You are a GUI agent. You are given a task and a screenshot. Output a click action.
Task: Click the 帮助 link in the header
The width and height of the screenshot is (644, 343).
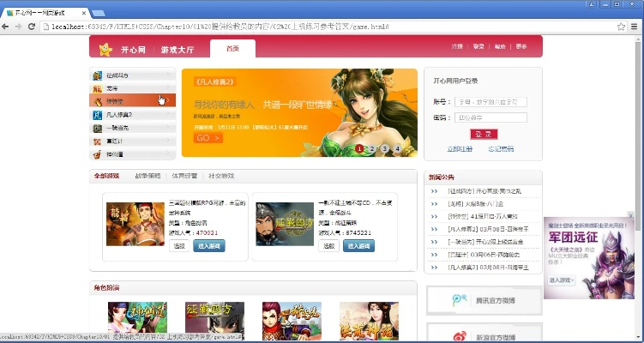[x=500, y=46]
